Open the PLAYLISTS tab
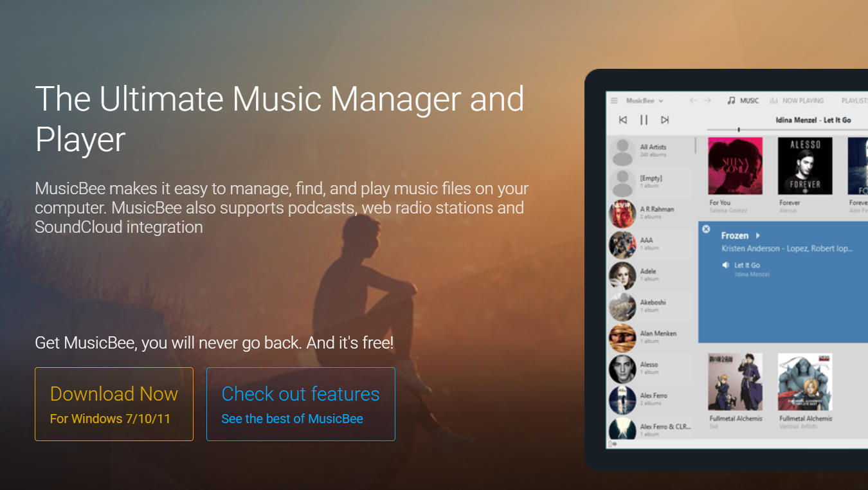 click(854, 101)
